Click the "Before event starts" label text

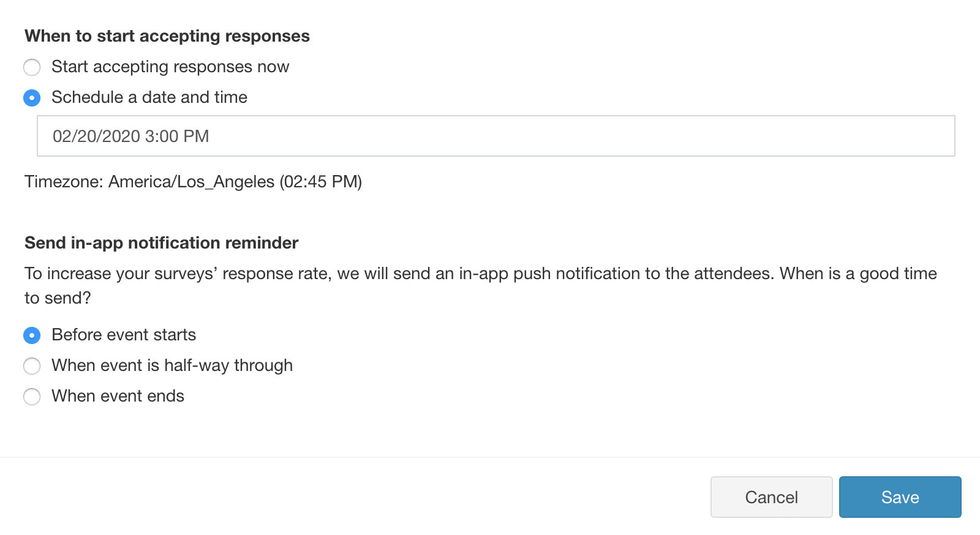tap(124, 335)
